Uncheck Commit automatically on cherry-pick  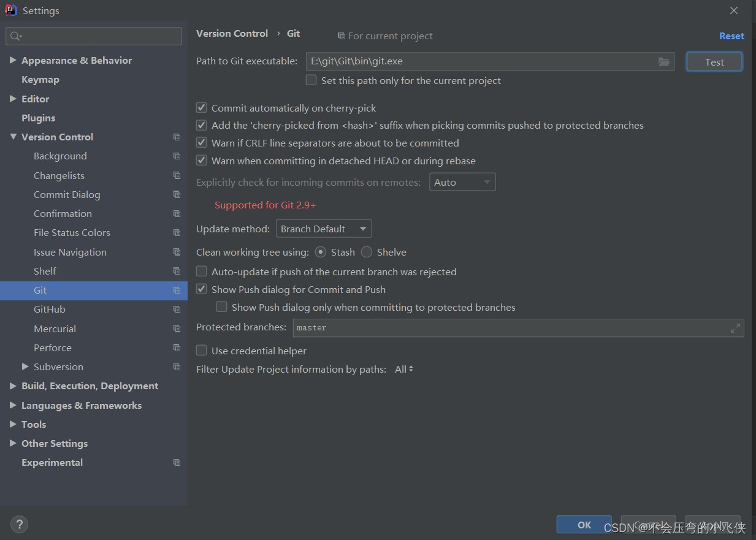(201, 108)
